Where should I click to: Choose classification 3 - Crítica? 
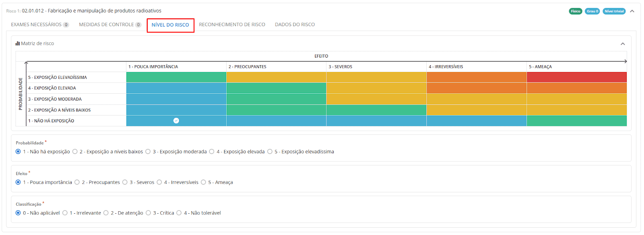click(149, 213)
